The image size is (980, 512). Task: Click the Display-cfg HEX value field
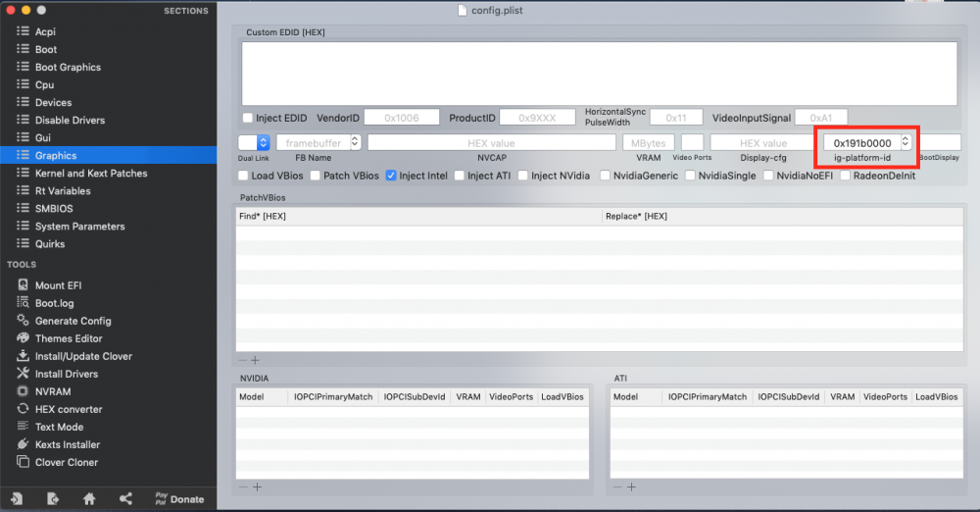coord(762,142)
